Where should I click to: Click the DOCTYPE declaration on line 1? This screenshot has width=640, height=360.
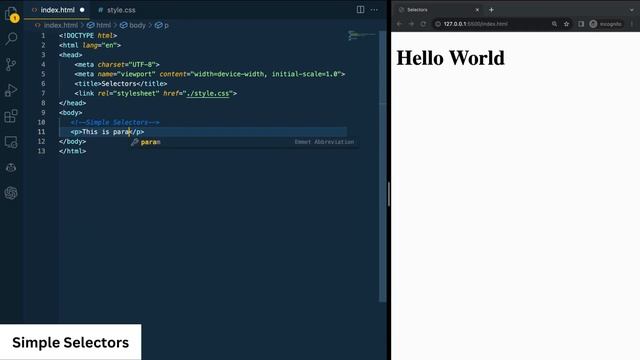[88, 36]
